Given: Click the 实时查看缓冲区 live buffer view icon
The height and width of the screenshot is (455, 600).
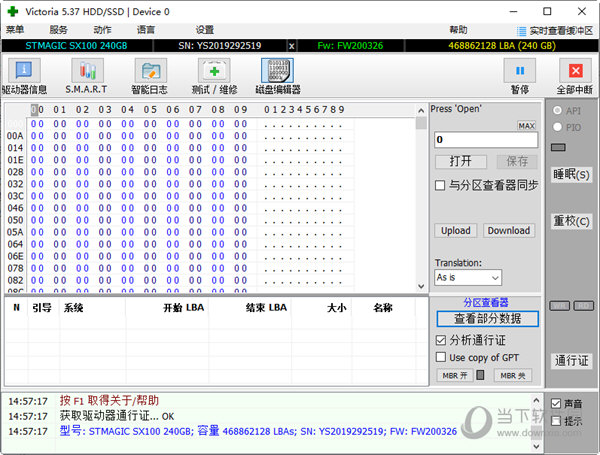Looking at the screenshot, I should click(x=520, y=30).
